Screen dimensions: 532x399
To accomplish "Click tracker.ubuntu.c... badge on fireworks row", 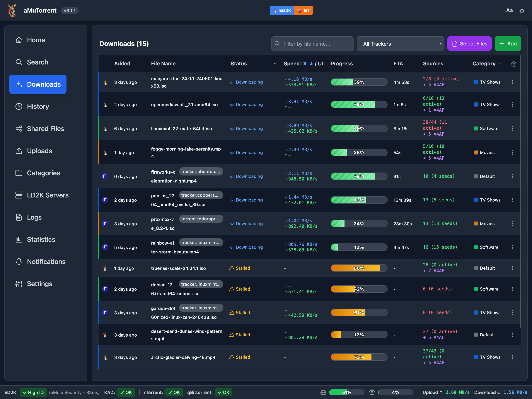I will click(x=201, y=171).
